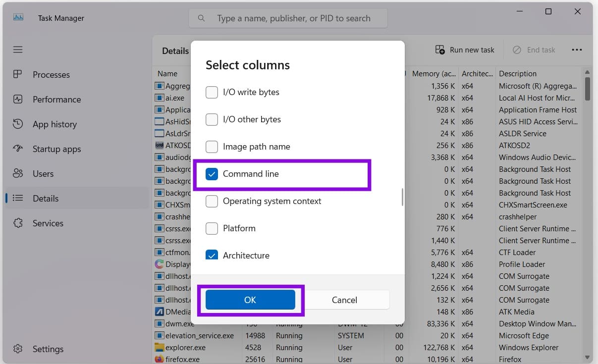Enable the I/O write bytes checkbox
The width and height of the screenshot is (598, 364).
coord(212,92)
